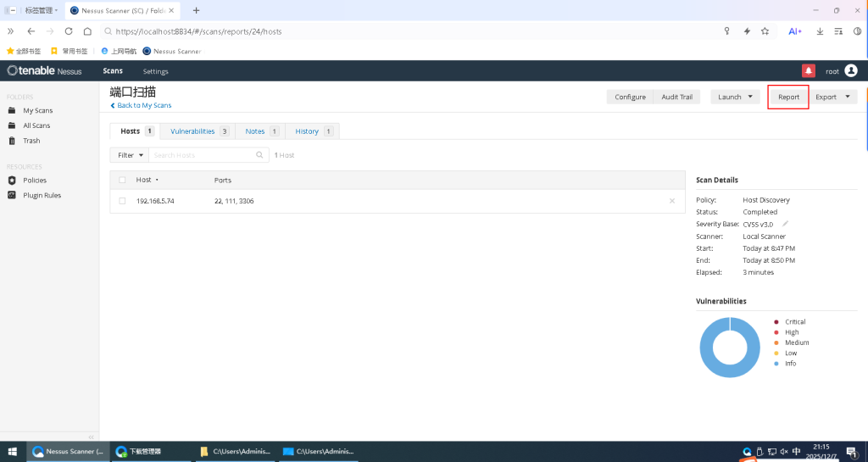Viewport: 868px width, 462px height.
Task: Expand the Filter dropdown
Action: click(x=130, y=155)
